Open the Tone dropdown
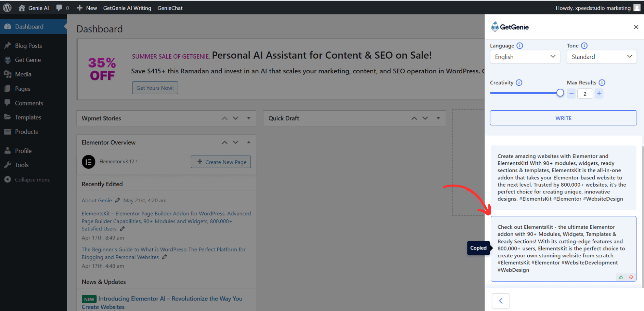 pyautogui.click(x=602, y=57)
